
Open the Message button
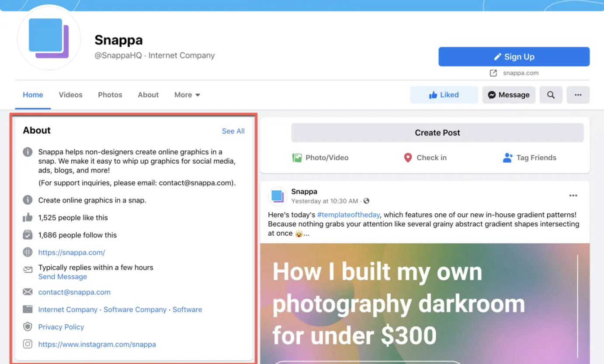[x=509, y=95]
